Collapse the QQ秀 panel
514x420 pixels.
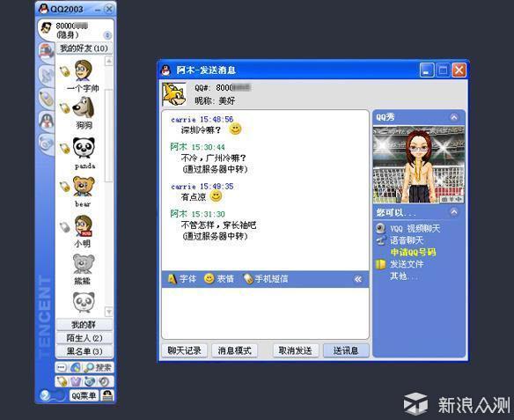point(454,117)
